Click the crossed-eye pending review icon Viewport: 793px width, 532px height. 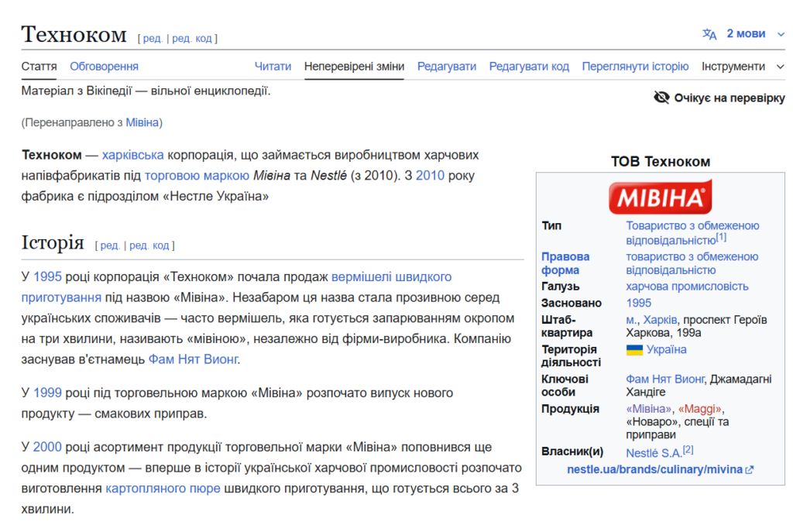[661, 97]
